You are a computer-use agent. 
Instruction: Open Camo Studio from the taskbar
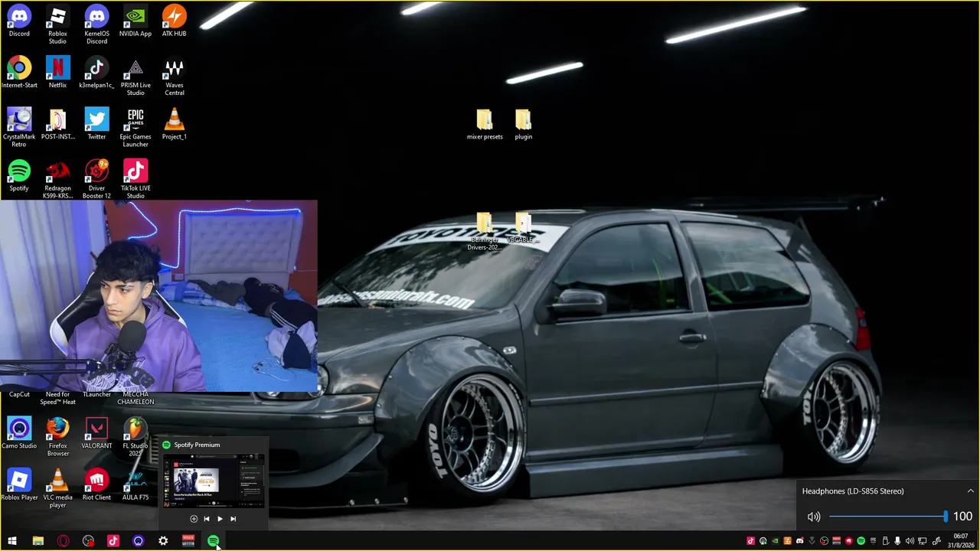pyautogui.click(x=139, y=541)
